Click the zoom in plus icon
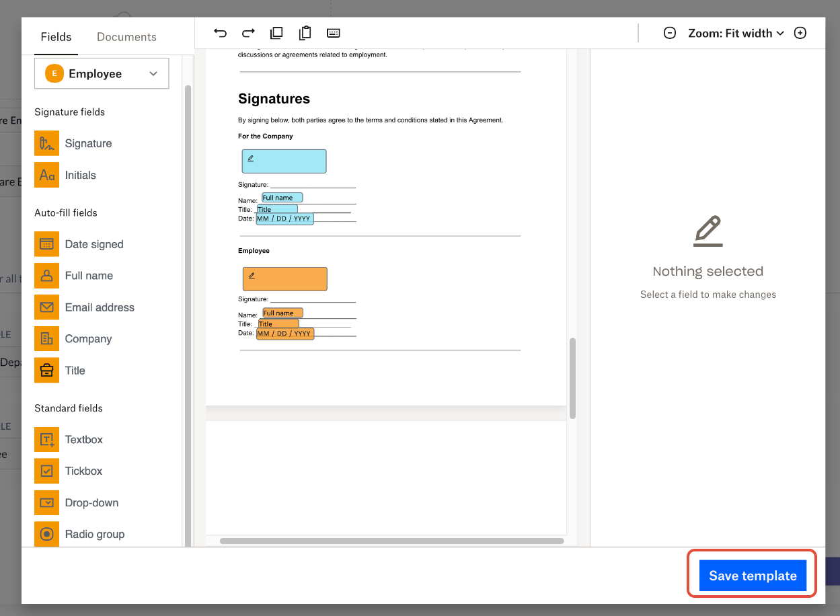Viewport: 840px width, 616px height. (800, 33)
